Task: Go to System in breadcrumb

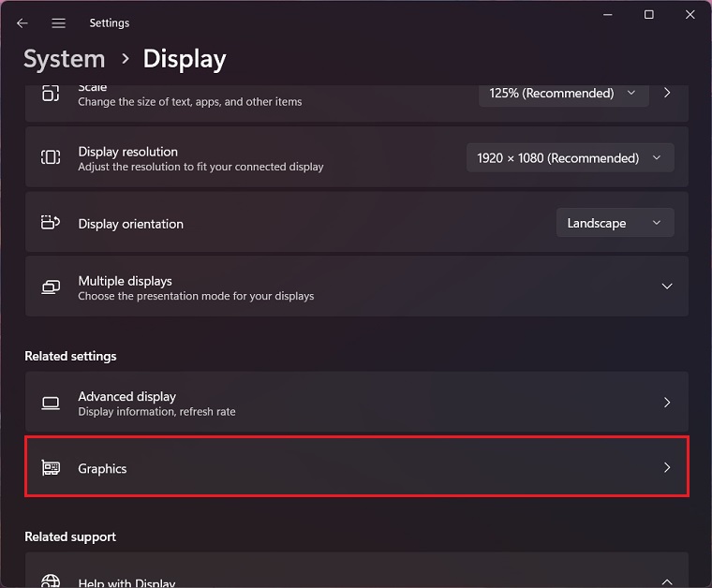Action: 64,59
